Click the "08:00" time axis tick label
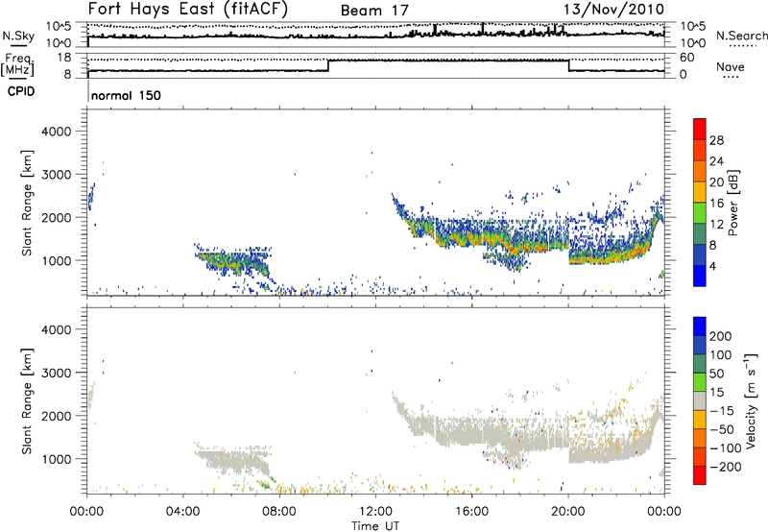768x532 pixels. [x=279, y=512]
